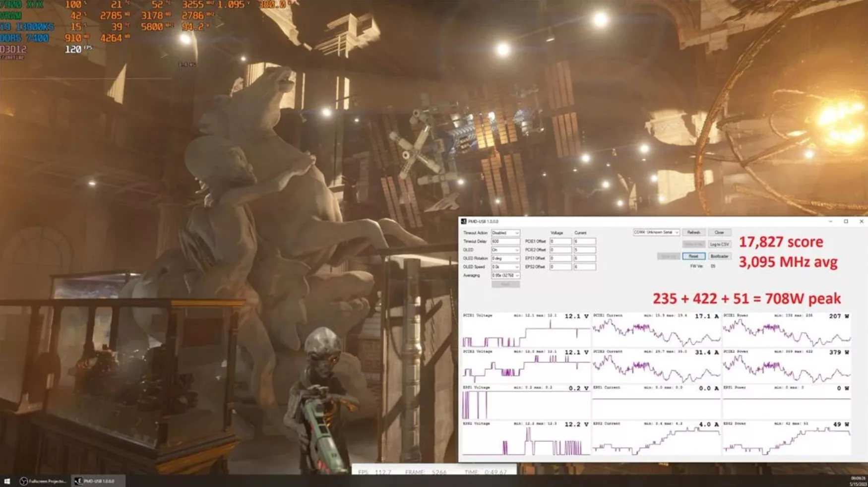Open the Timeout Action dropdown set to Disabled

505,233
